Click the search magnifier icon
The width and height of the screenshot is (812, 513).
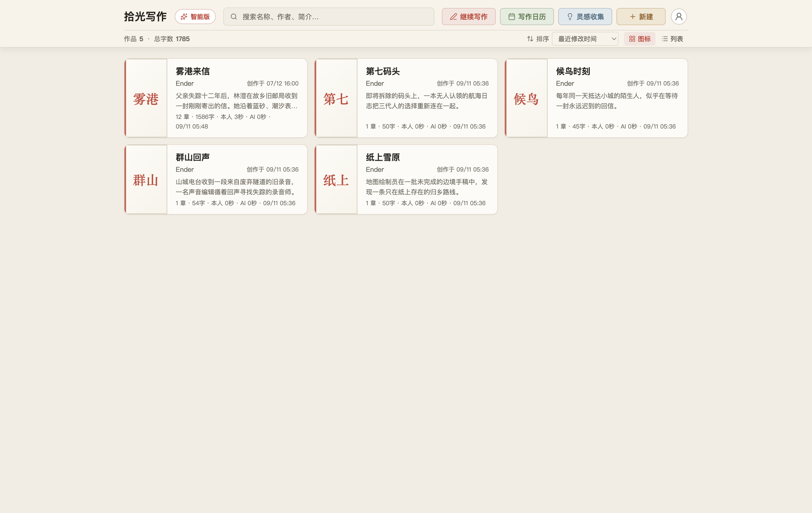[234, 17]
